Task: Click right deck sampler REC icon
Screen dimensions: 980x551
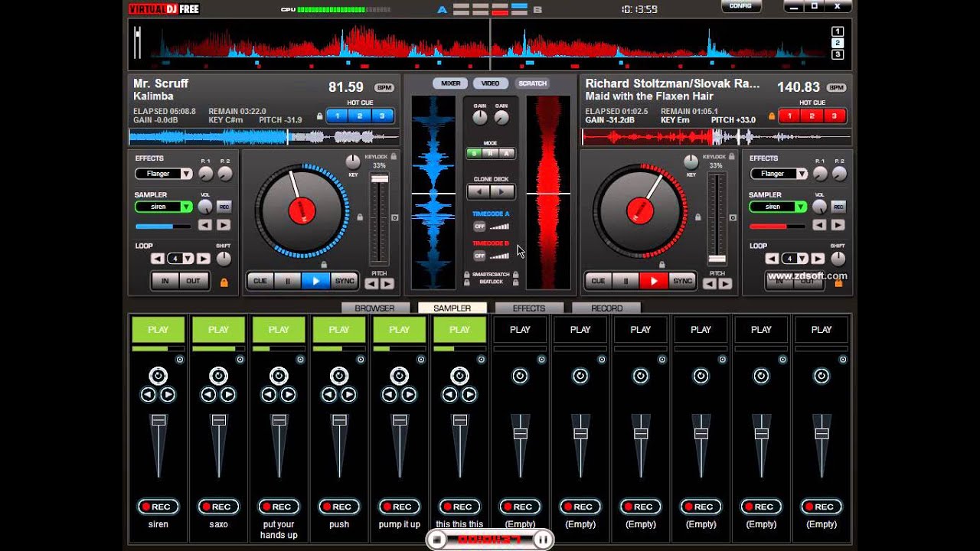Action: point(838,207)
